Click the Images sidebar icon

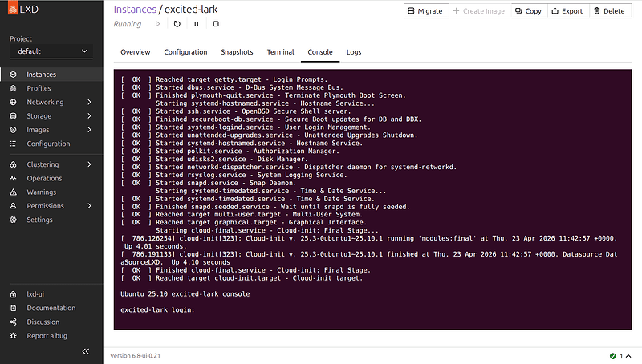(x=13, y=130)
